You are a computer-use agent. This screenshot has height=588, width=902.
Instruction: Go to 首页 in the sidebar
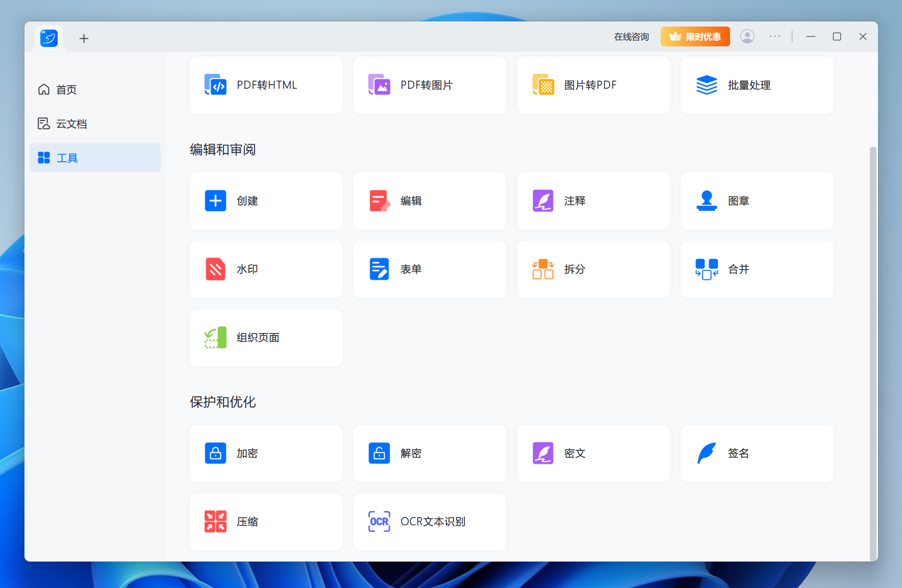click(95, 89)
